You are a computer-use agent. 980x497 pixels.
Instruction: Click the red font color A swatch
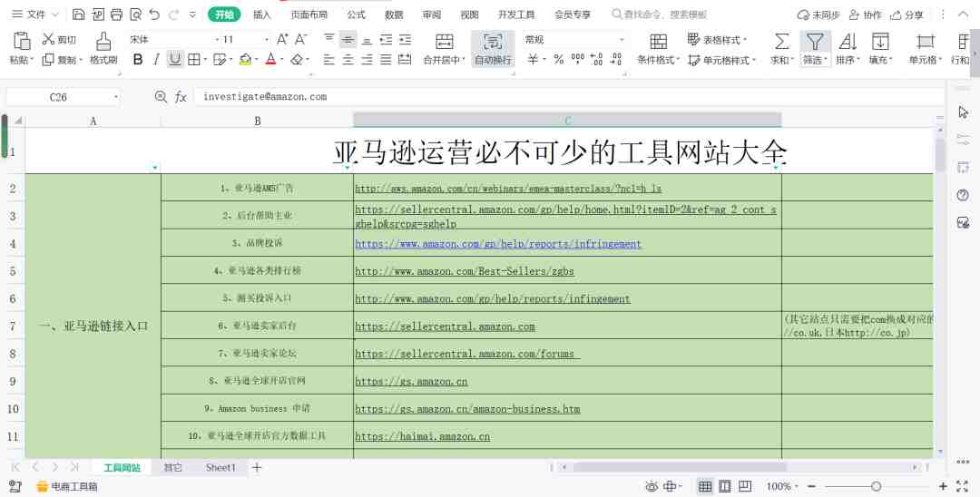(270, 59)
